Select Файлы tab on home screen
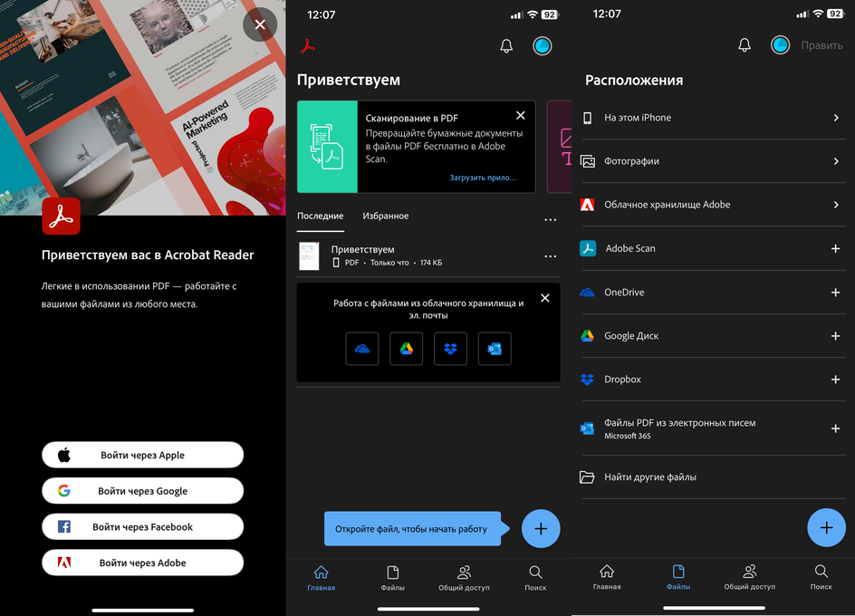Screen dimensions: 855x616 click(x=392, y=578)
